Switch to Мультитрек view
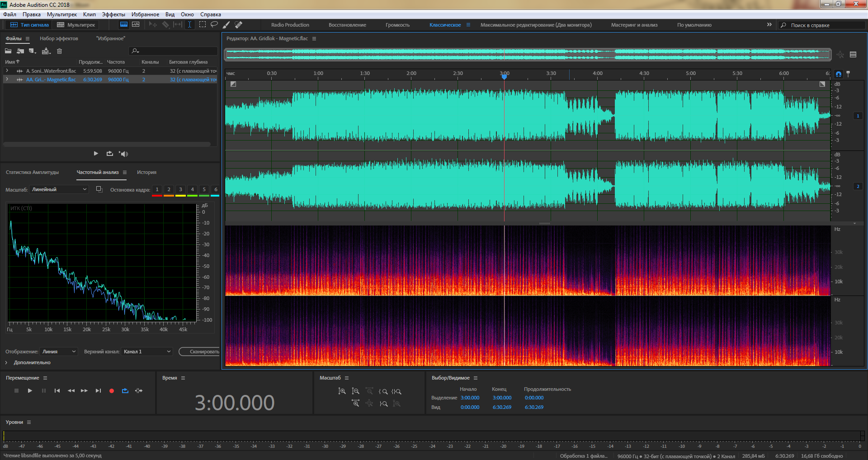This screenshot has width=868, height=460. pyautogui.click(x=76, y=25)
